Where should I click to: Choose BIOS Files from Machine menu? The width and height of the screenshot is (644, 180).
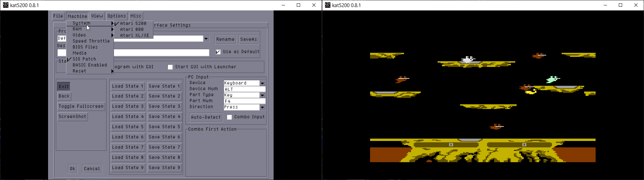pos(90,47)
